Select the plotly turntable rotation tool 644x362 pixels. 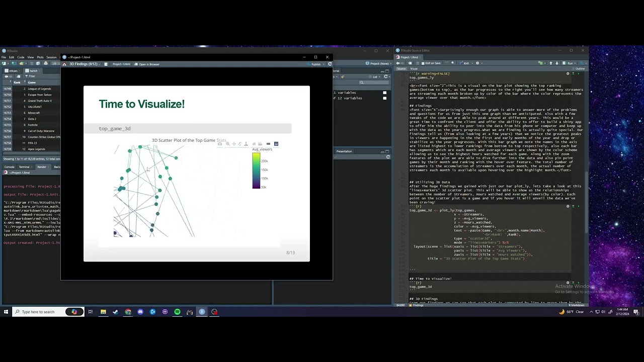tap(246, 144)
